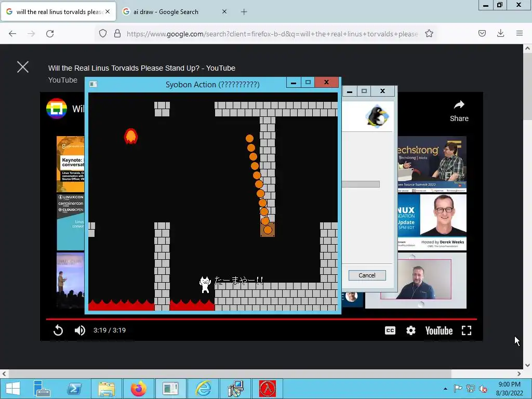
Task: Go back with the browser back arrow
Action: click(12, 34)
